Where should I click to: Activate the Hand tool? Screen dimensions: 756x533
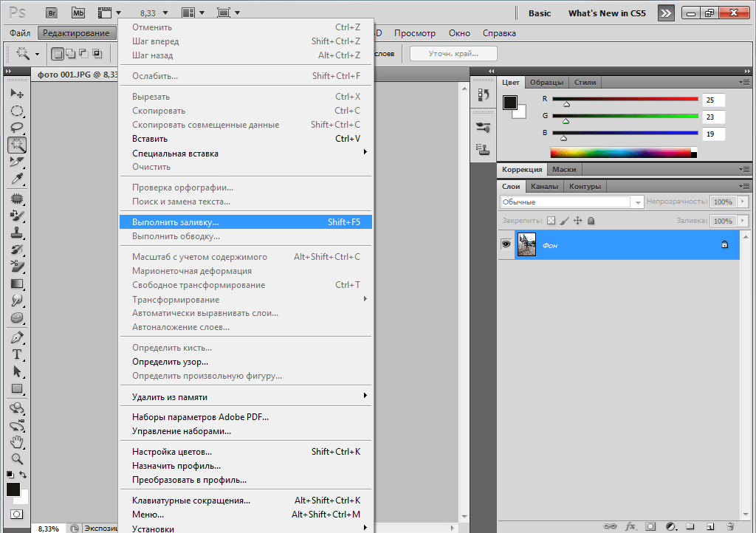[x=17, y=441]
